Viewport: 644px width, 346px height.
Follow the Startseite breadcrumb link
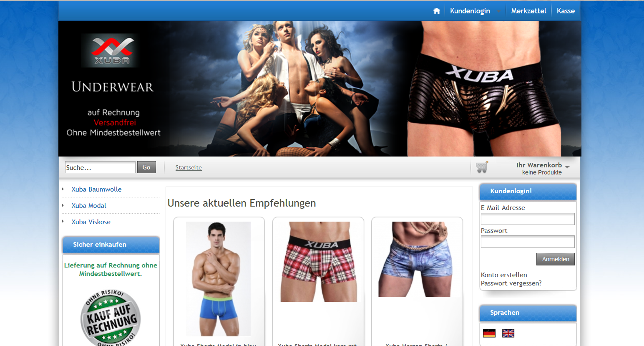[x=189, y=167]
